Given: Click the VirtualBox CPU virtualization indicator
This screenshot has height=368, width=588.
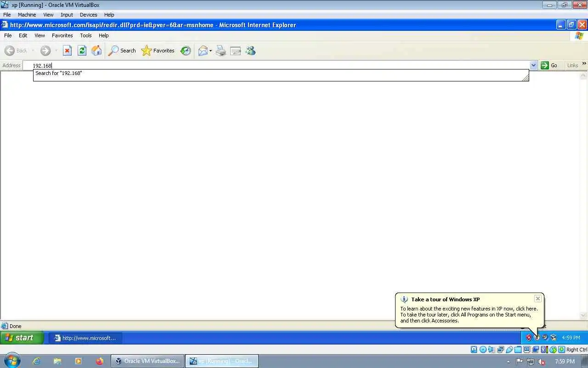Looking at the screenshot, I should pyautogui.click(x=544, y=350).
